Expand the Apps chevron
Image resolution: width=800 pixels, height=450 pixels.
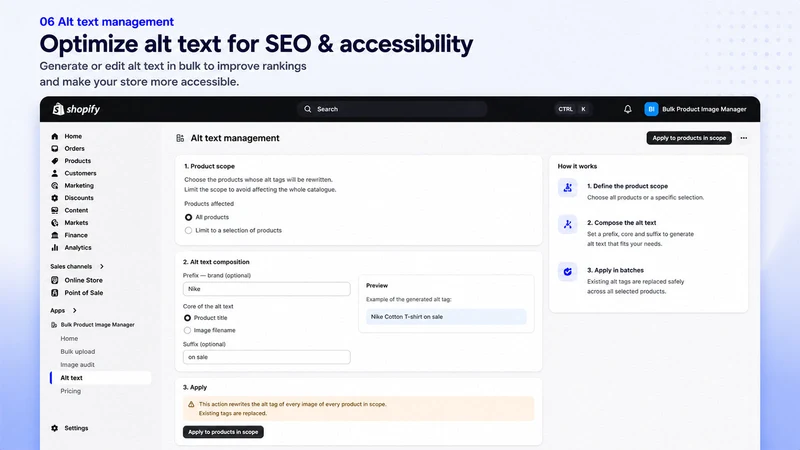(74, 310)
